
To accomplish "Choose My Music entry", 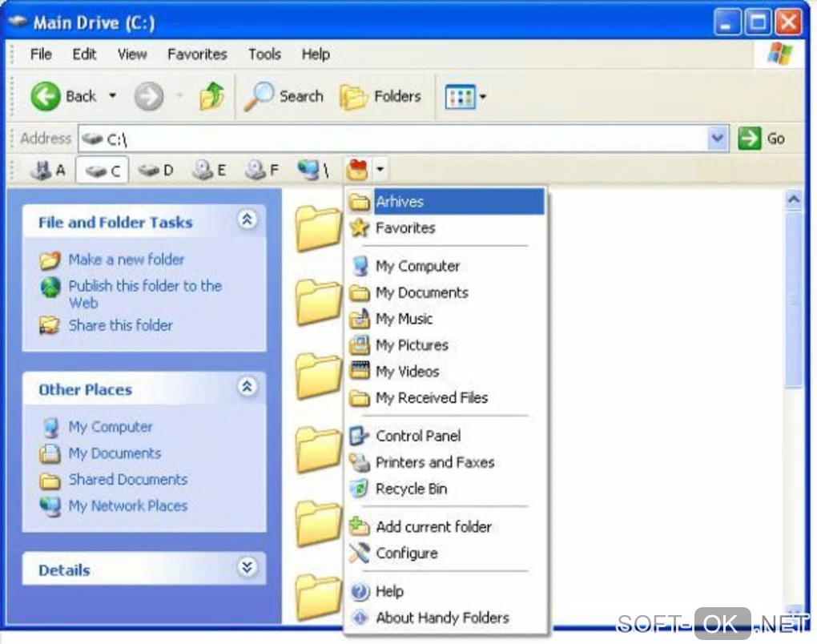I will 446,318.
